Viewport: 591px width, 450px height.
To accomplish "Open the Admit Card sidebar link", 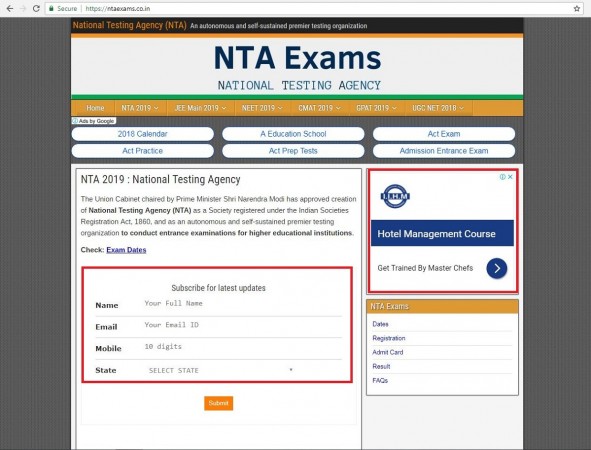I will 387,352.
